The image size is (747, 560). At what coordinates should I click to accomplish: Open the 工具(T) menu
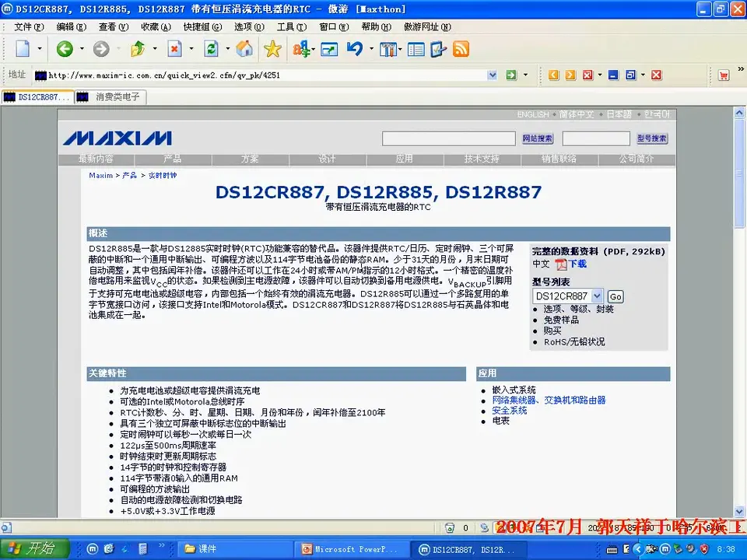point(292,26)
